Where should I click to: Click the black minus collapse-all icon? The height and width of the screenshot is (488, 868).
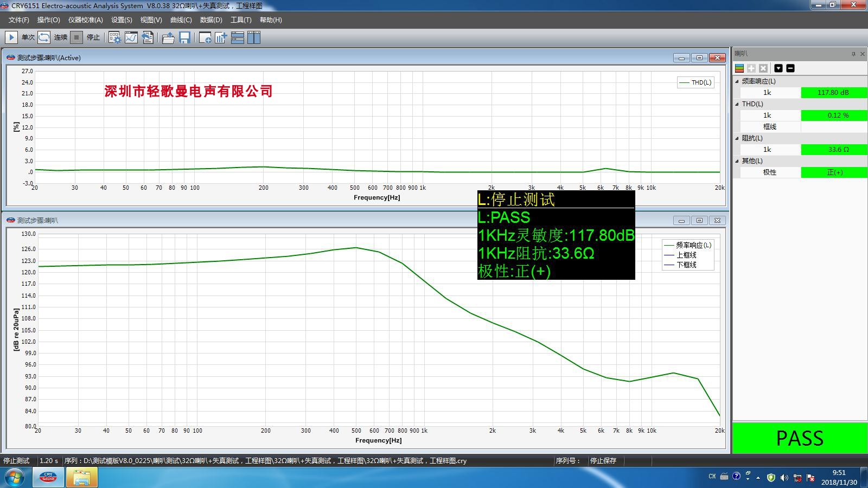pyautogui.click(x=790, y=68)
